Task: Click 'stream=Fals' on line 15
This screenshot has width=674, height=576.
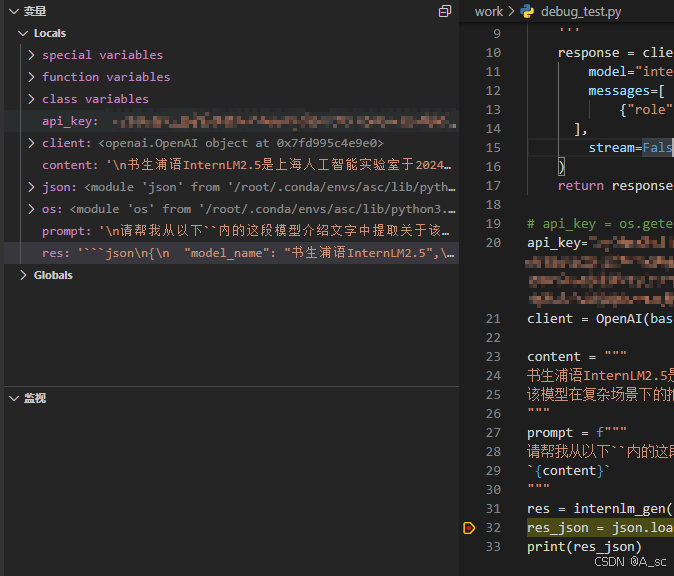Action: (x=631, y=148)
